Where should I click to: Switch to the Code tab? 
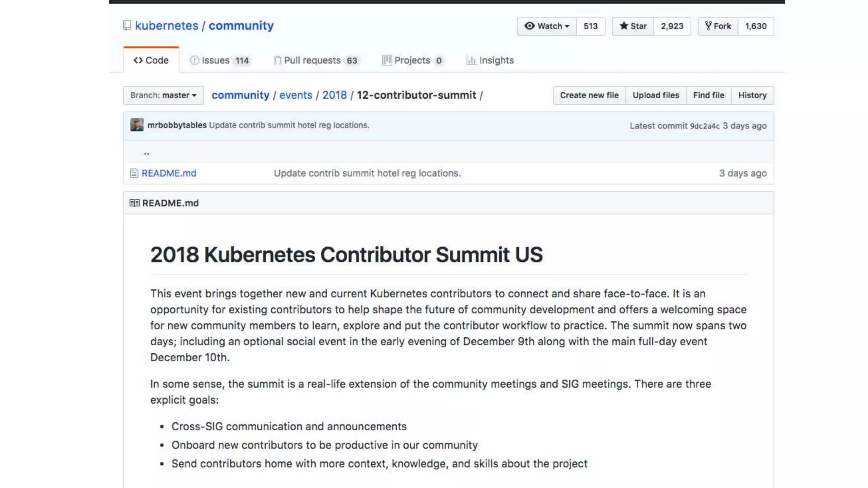click(x=151, y=61)
